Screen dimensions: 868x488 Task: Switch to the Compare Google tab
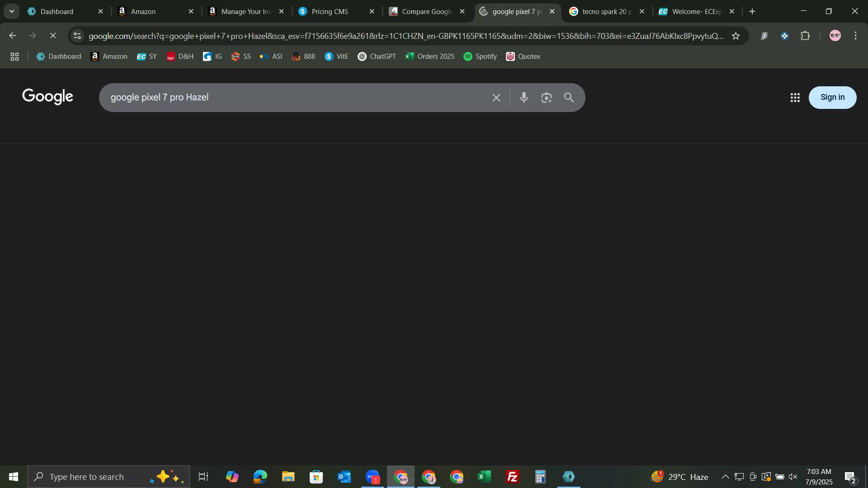click(x=427, y=11)
